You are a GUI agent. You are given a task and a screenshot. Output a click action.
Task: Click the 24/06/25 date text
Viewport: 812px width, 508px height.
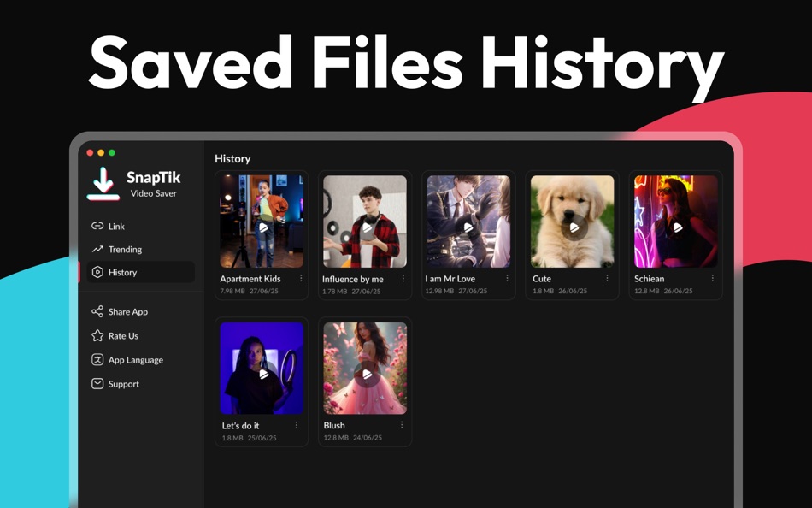pos(368,438)
